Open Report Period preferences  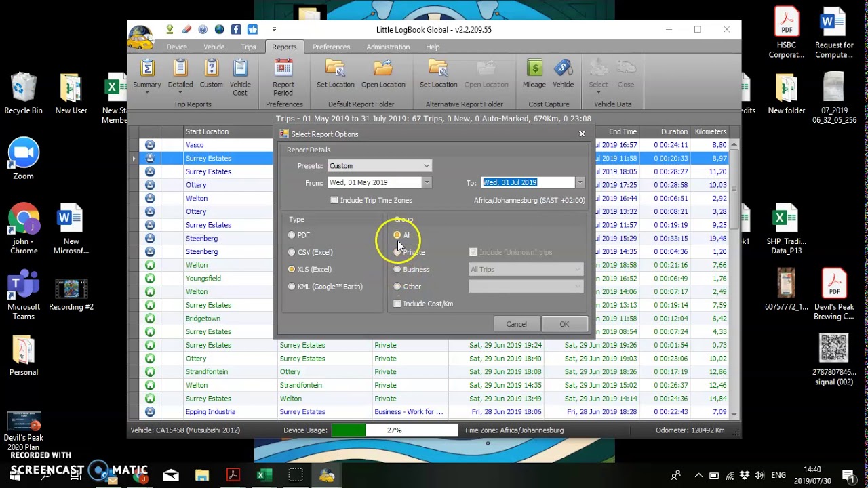click(283, 78)
